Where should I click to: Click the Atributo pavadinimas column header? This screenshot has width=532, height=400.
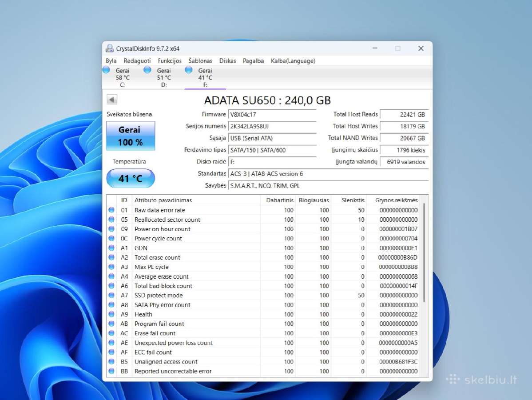[x=196, y=200]
